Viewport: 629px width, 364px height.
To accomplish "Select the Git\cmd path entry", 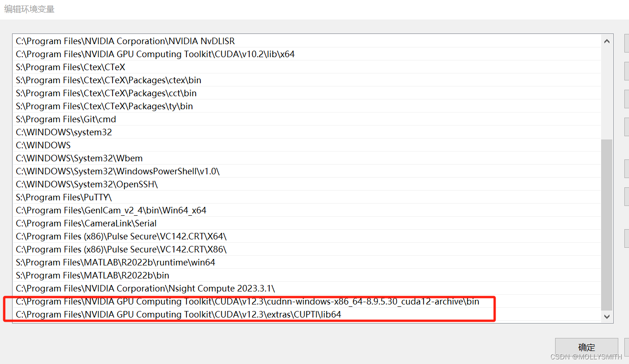I will [307, 119].
